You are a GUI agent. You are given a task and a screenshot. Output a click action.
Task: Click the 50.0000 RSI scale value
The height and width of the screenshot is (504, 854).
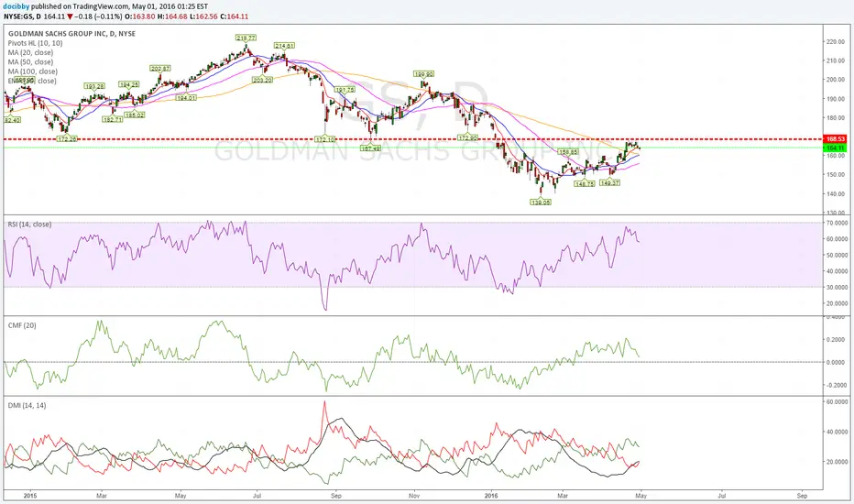pyautogui.click(x=836, y=255)
